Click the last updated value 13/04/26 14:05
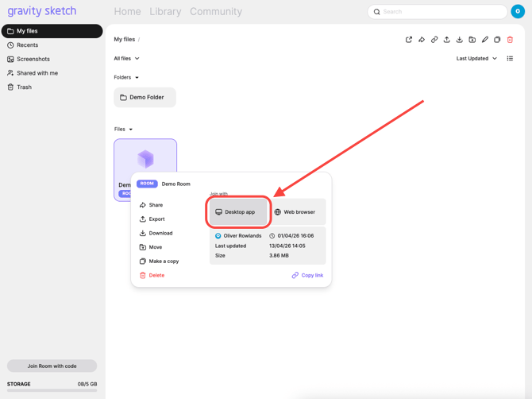 pyautogui.click(x=287, y=246)
